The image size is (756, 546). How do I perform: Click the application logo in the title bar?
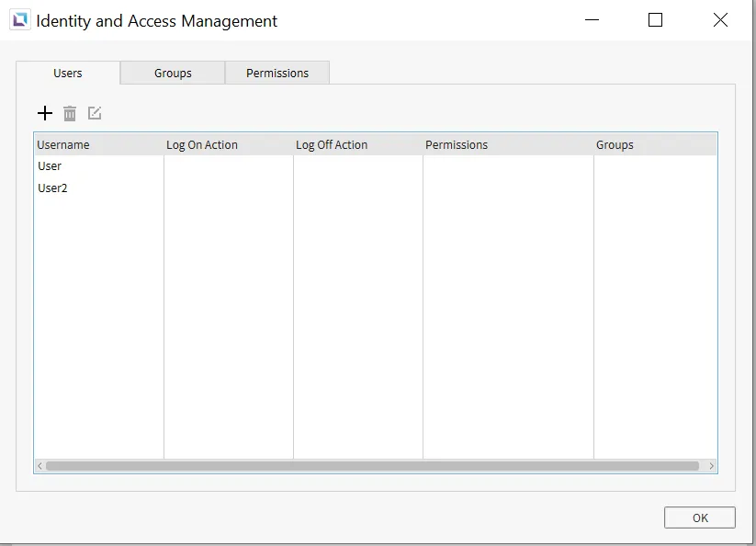pyautogui.click(x=18, y=20)
